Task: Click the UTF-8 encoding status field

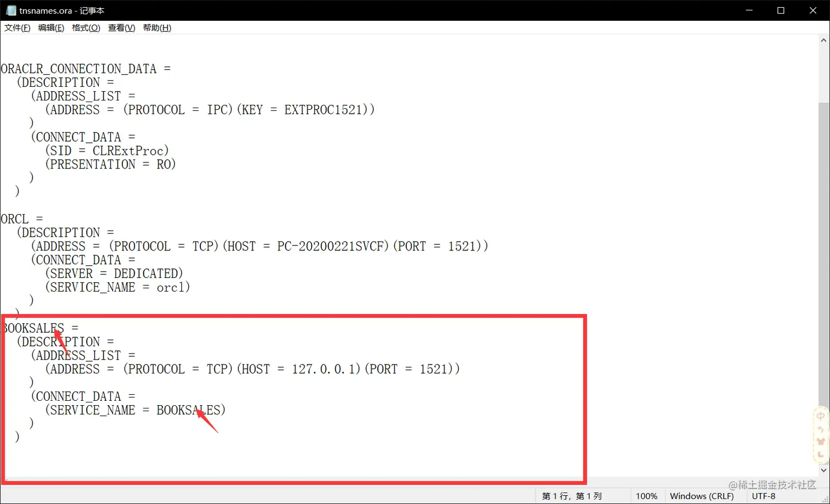Action: 764,496
